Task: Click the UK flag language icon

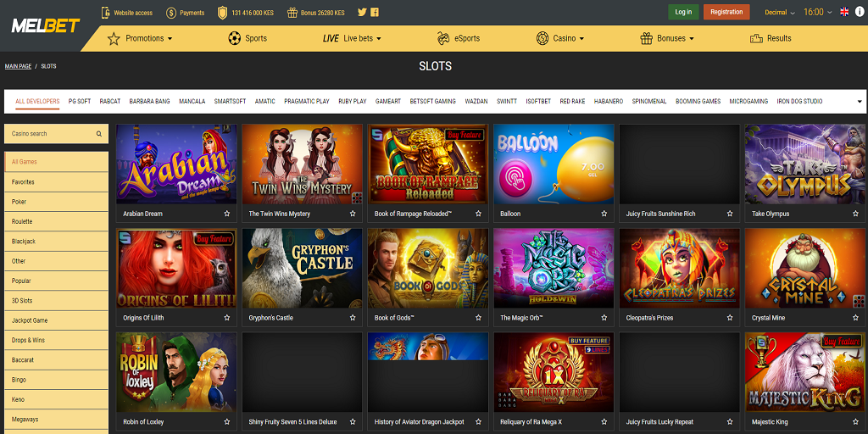Action: (844, 12)
